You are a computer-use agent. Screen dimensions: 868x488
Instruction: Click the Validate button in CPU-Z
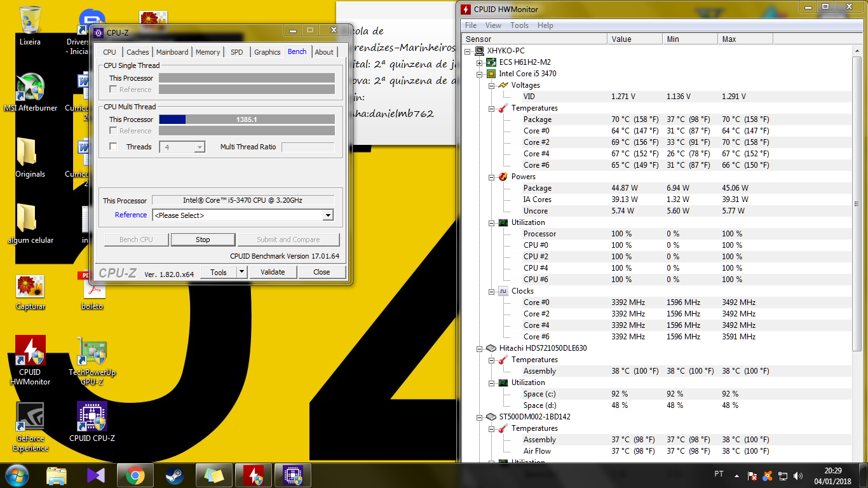(273, 272)
